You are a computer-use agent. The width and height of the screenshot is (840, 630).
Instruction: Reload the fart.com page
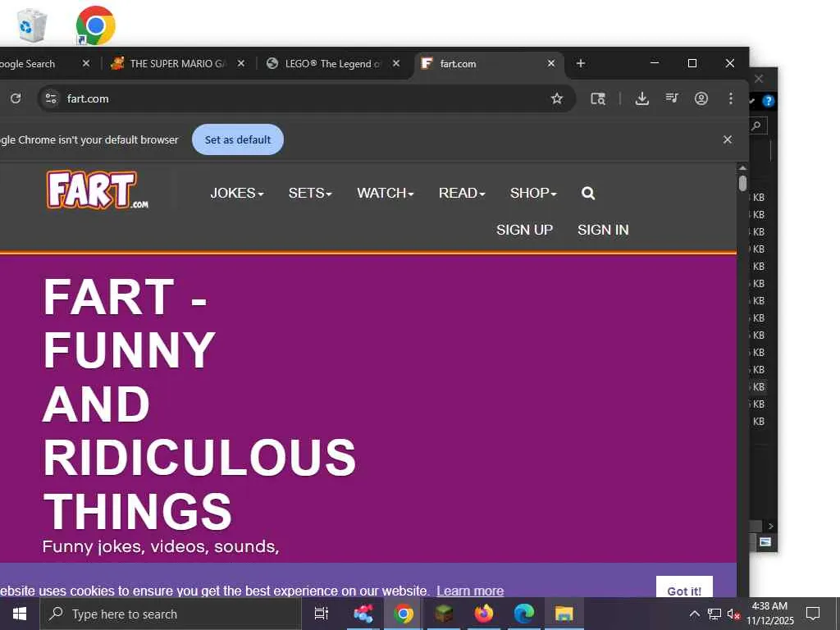(x=16, y=98)
